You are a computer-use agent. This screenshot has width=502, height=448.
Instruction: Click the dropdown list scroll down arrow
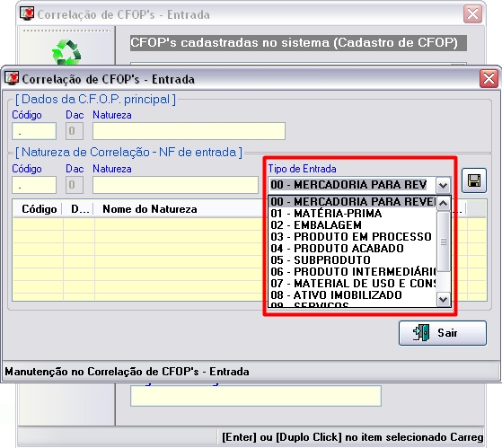tap(444, 300)
